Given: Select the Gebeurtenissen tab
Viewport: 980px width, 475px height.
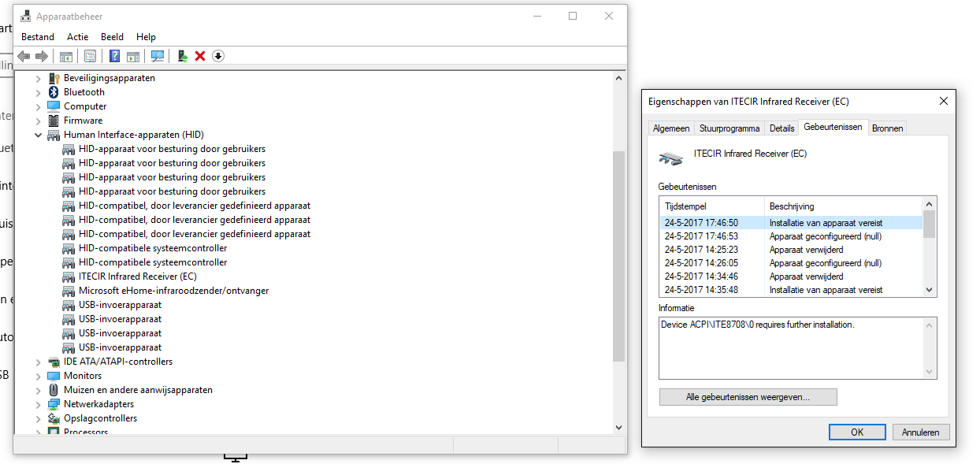Looking at the screenshot, I should [x=833, y=127].
